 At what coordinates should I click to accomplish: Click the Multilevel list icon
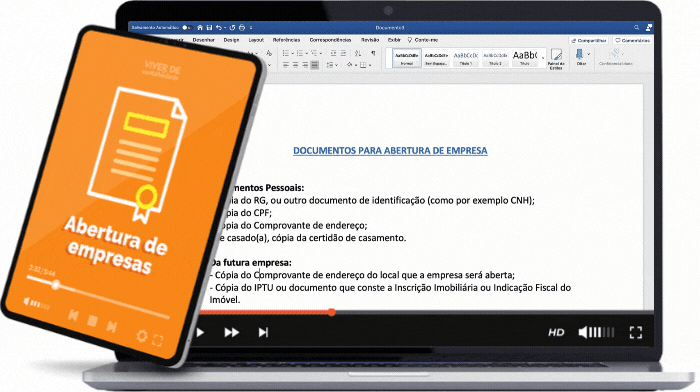314,53
